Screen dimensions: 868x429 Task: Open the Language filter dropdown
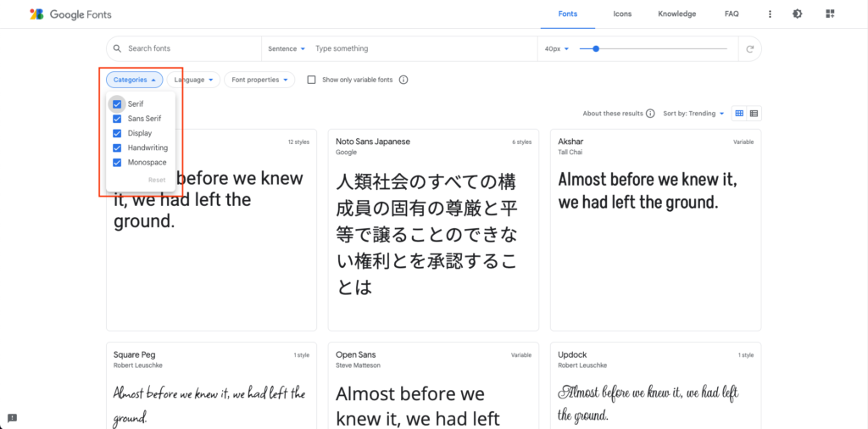click(x=194, y=80)
